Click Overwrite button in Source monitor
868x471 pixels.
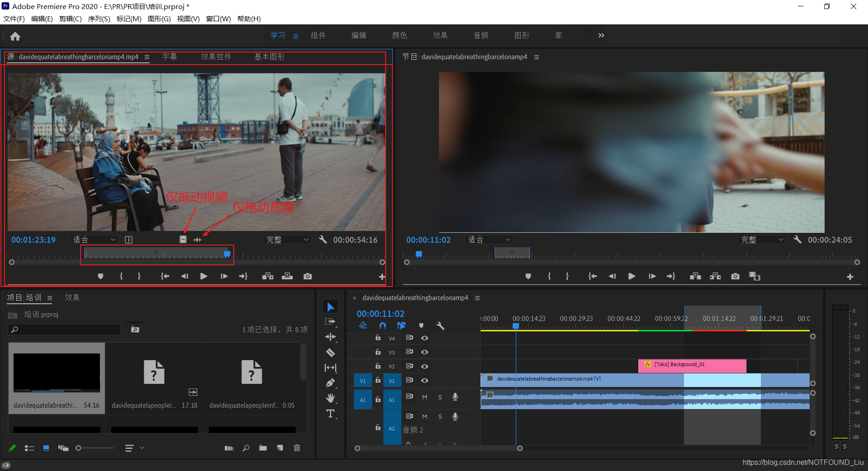tap(288, 276)
